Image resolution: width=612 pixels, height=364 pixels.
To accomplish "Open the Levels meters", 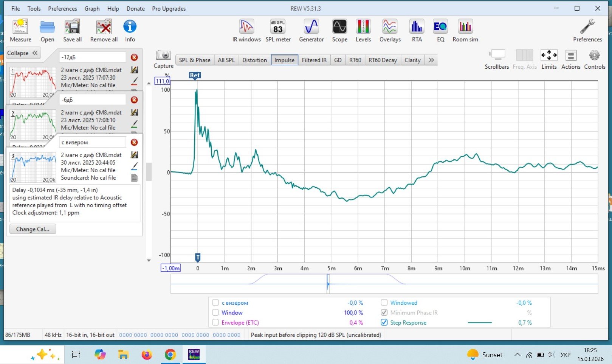I will (363, 31).
